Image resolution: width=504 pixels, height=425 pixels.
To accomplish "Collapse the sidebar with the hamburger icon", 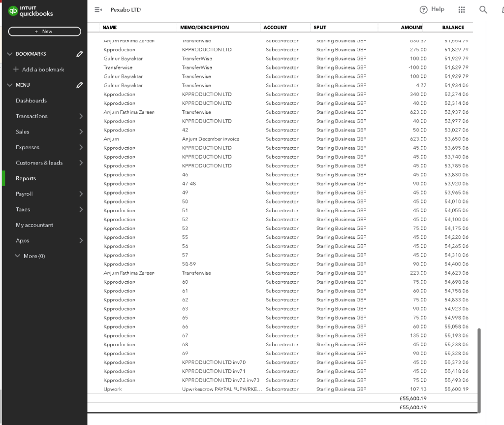I will pyautogui.click(x=98, y=10).
